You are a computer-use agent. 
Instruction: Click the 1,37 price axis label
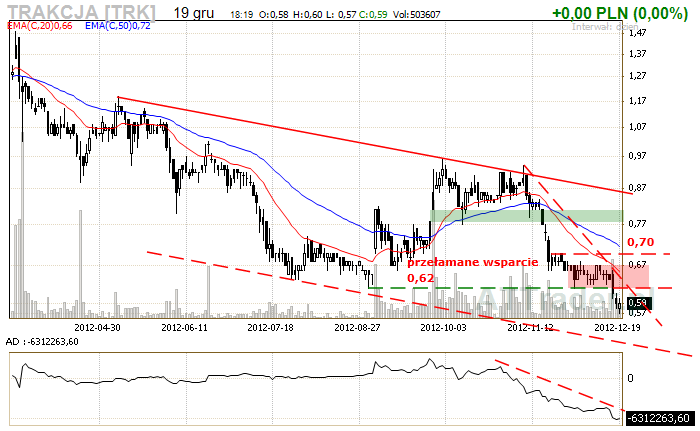[x=637, y=54]
